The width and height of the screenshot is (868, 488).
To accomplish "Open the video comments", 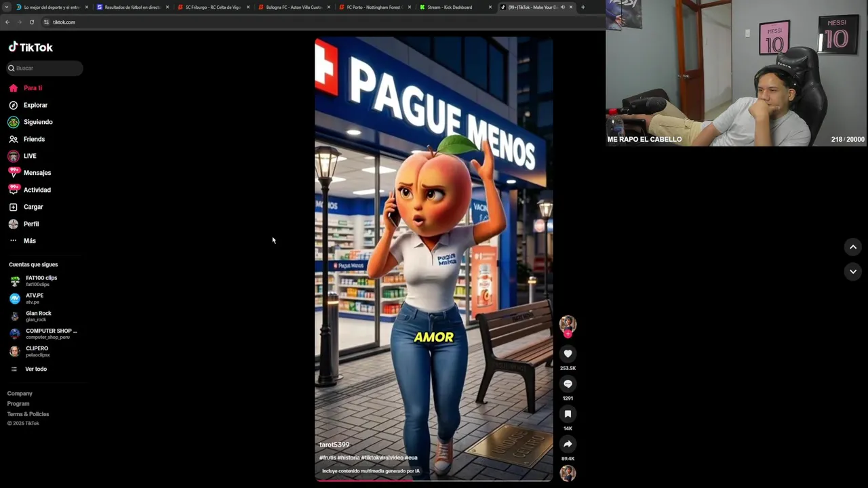I will [x=568, y=384].
